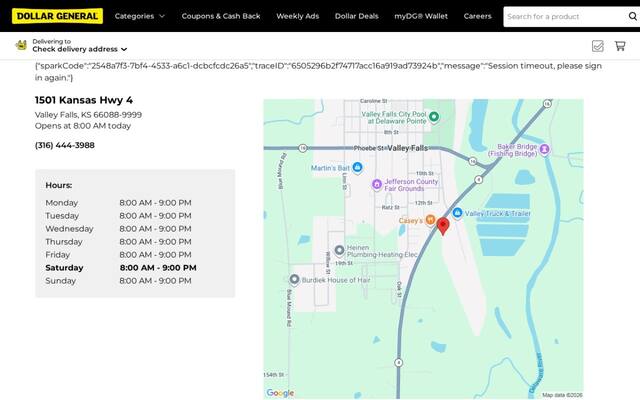640x400 pixels.
Task: Click Heinen Plumbing Heating Elec marker
Action: pyautogui.click(x=339, y=250)
